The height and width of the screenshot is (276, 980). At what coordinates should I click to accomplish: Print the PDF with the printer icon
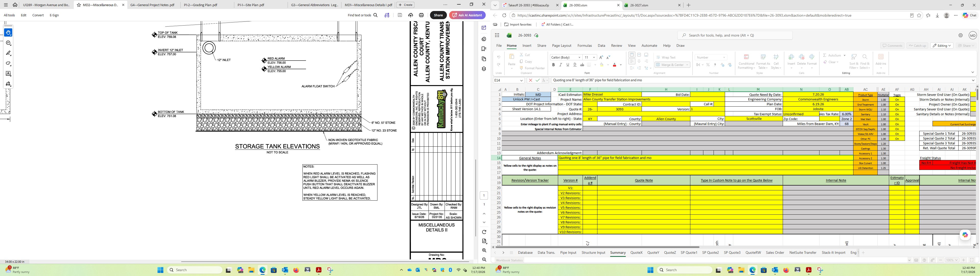[x=421, y=15]
